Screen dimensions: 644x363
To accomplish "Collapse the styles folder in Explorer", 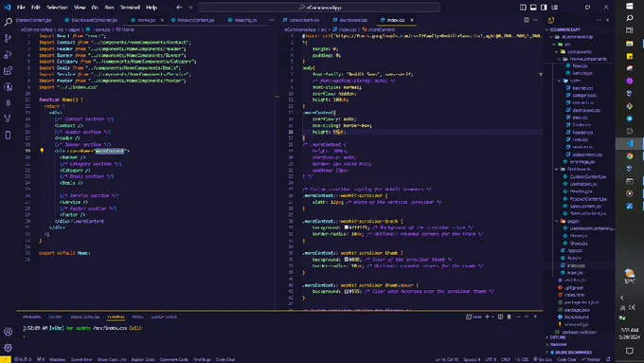I will (x=575, y=81).
